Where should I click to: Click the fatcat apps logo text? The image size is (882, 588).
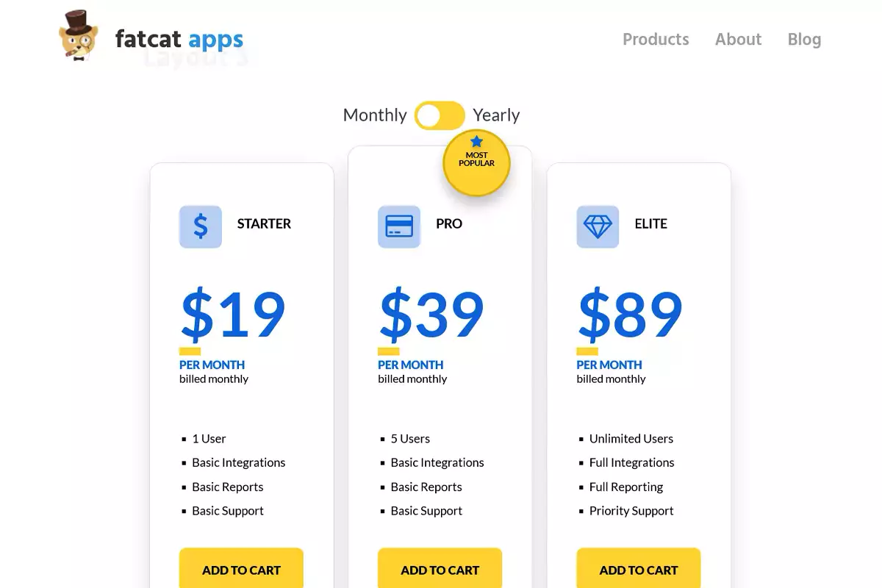(179, 40)
